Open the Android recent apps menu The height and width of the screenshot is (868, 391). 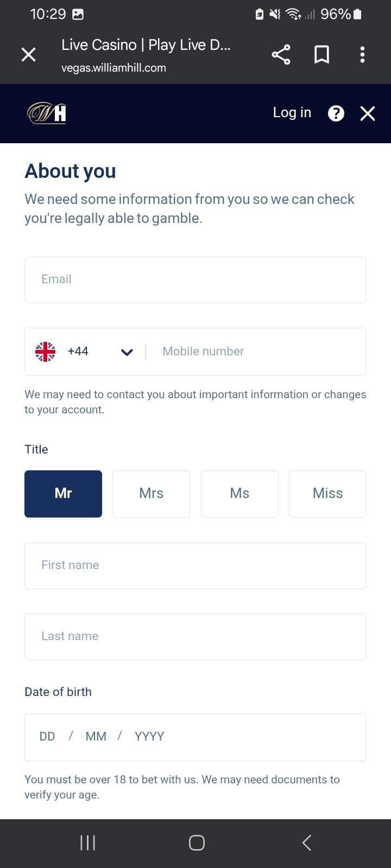[87, 843]
